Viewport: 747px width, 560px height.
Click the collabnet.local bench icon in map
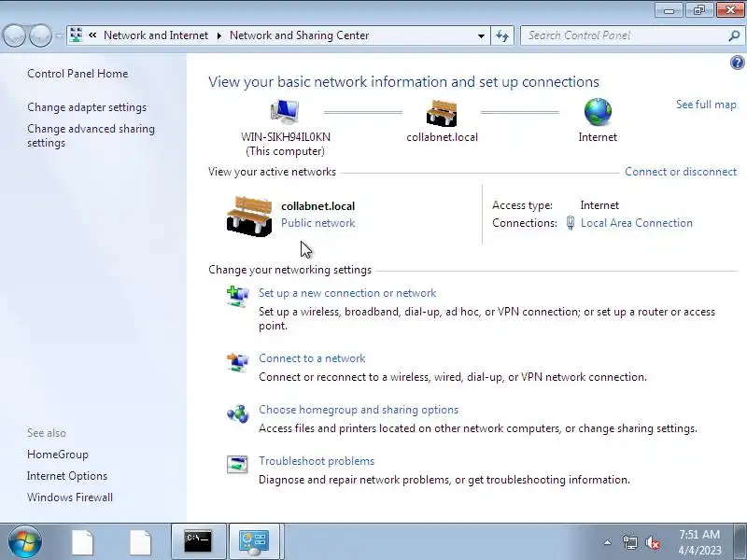click(441, 113)
